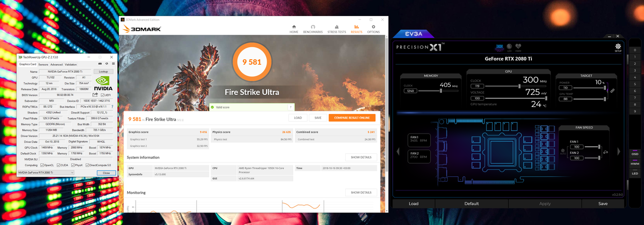Image resolution: width=644 pixels, height=225 pixels.
Task: Toggle HWM button in Precision X1 sidebar
Action: pyautogui.click(x=635, y=163)
